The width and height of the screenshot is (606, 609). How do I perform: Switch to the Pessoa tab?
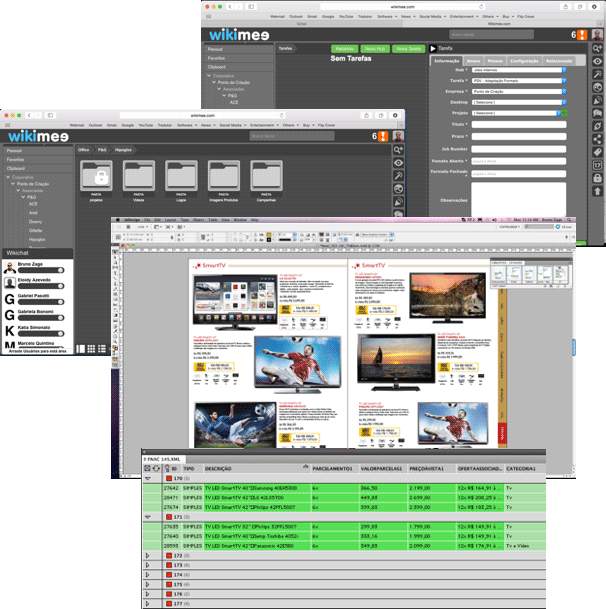(x=495, y=61)
